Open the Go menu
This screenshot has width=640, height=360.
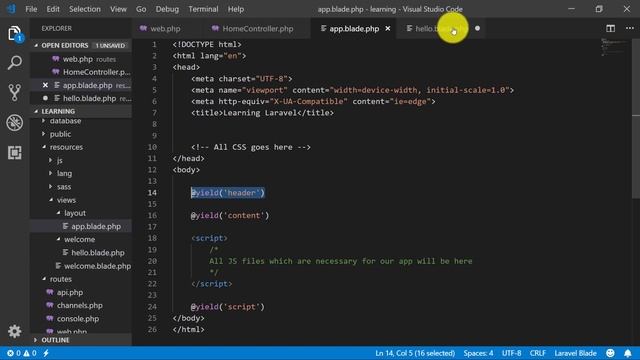pos(141,9)
